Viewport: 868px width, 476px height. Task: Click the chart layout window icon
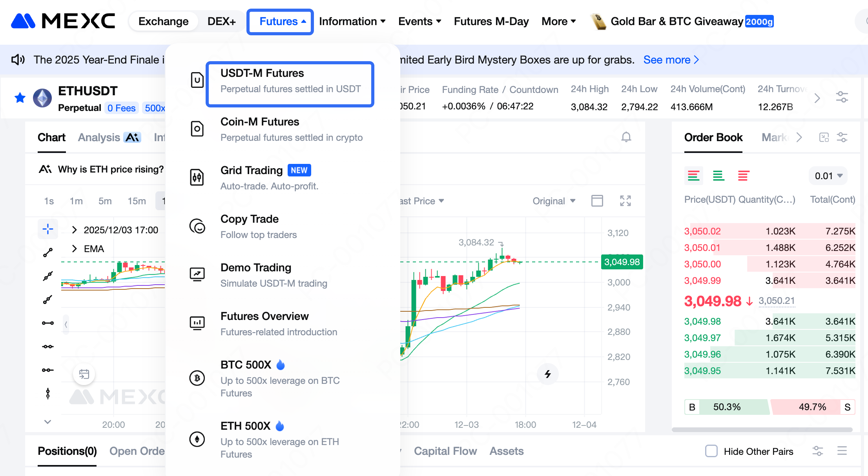[x=597, y=201]
